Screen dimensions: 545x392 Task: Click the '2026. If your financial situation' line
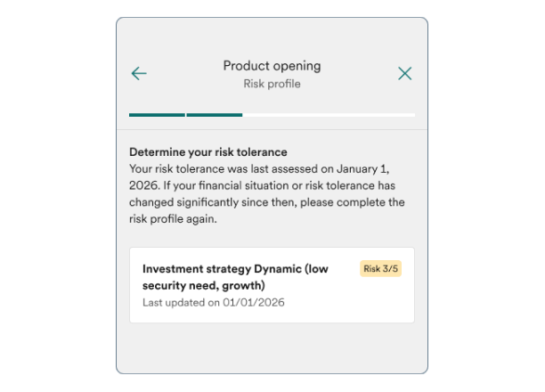coord(209,185)
